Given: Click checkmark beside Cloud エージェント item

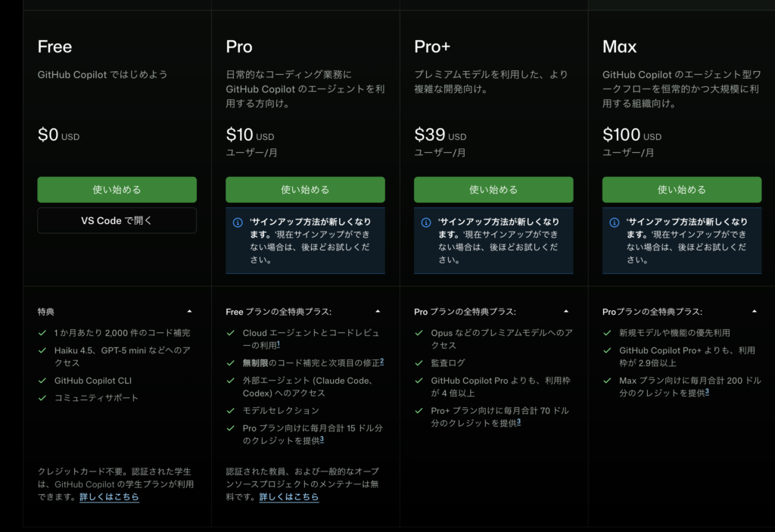Looking at the screenshot, I should [231, 333].
